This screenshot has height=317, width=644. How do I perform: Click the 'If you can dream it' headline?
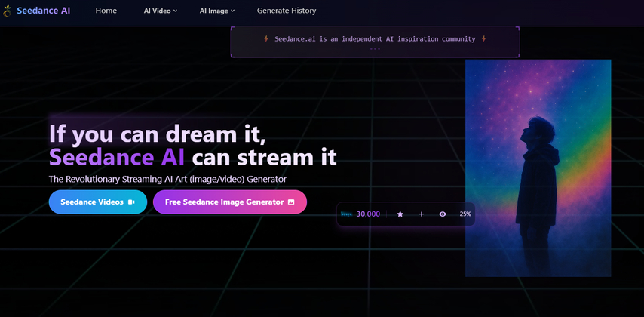158,134
